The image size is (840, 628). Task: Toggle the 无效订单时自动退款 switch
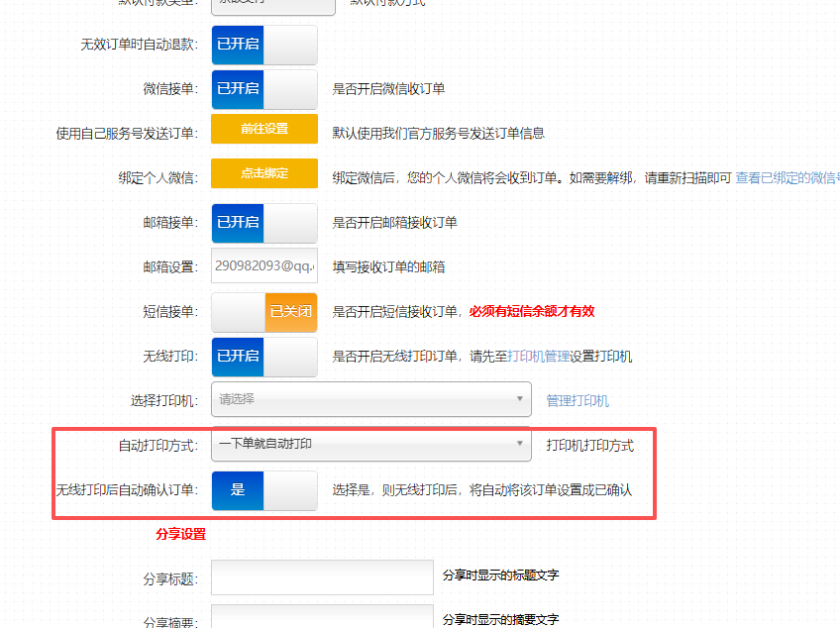pyautogui.click(x=264, y=45)
